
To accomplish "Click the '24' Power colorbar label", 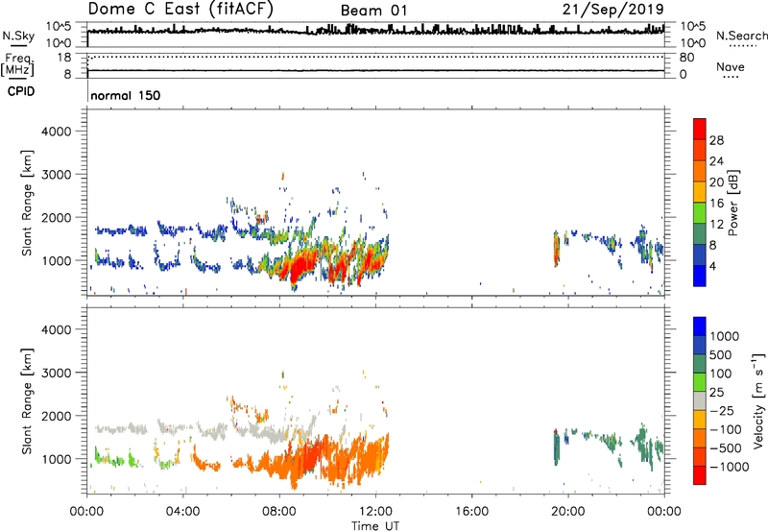I will (716, 161).
